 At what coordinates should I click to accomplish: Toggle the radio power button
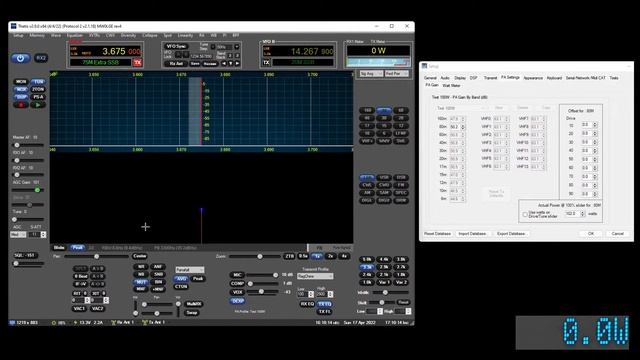(20, 58)
